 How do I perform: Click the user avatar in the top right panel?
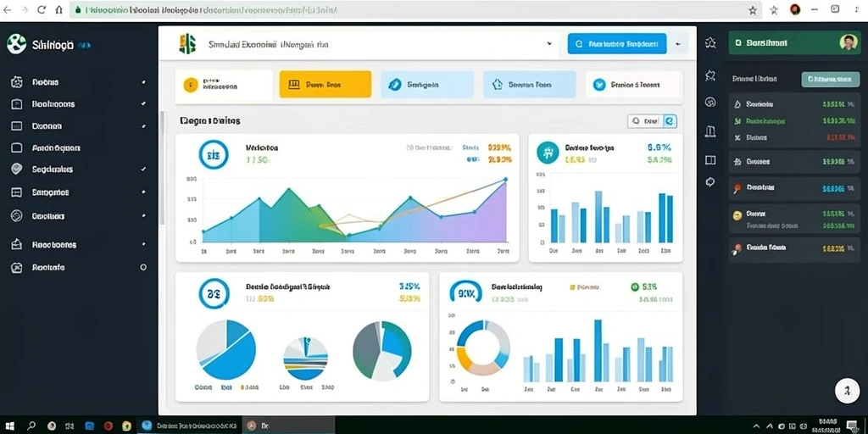coord(848,42)
